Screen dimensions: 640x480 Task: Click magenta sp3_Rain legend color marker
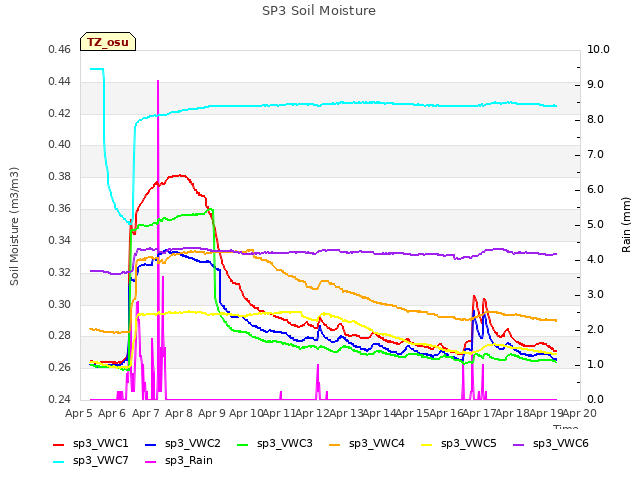[151, 462]
